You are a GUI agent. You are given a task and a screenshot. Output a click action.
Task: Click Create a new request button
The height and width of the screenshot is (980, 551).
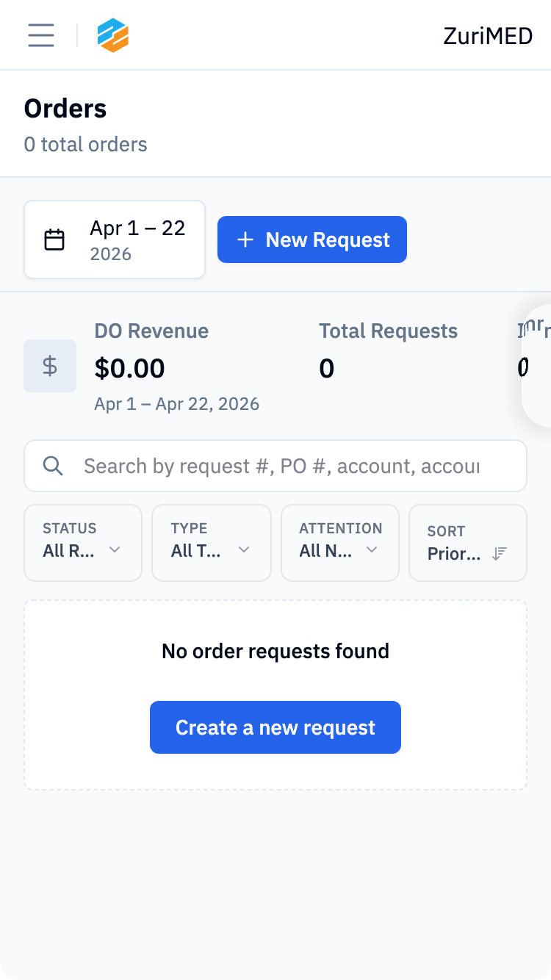click(x=275, y=727)
